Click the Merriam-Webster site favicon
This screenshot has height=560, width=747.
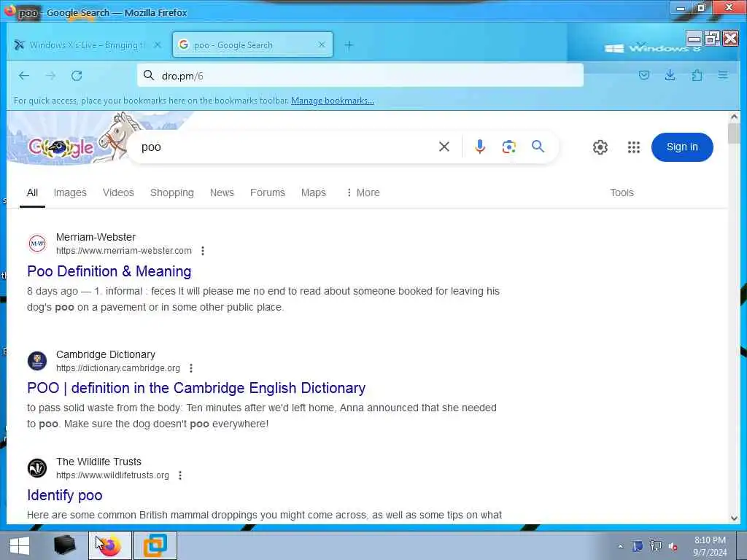click(x=37, y=244)
